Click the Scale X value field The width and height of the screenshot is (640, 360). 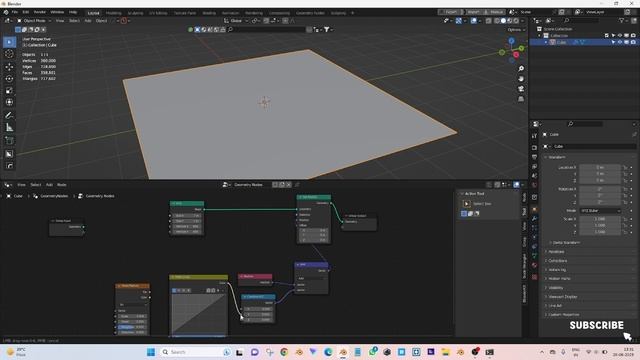coord(600,219)
